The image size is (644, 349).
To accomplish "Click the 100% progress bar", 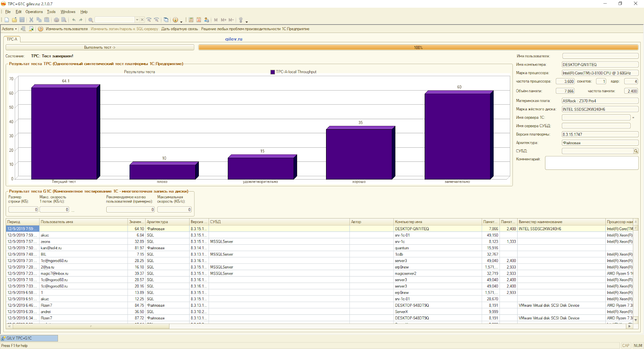I will pos(418,47).
